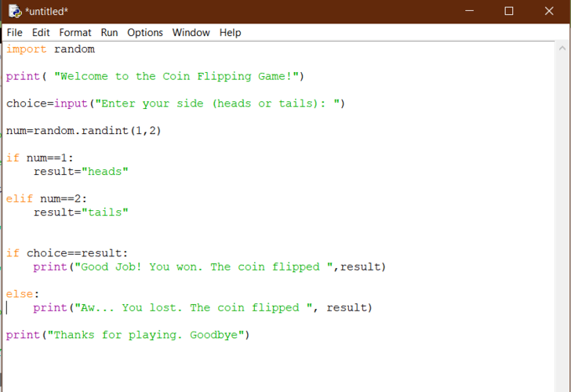The height and width of the screenshot is (392, 571).
Task: Click the 'Thanks for playing. Goodbye' print line
Action: [x=128, y=335]
